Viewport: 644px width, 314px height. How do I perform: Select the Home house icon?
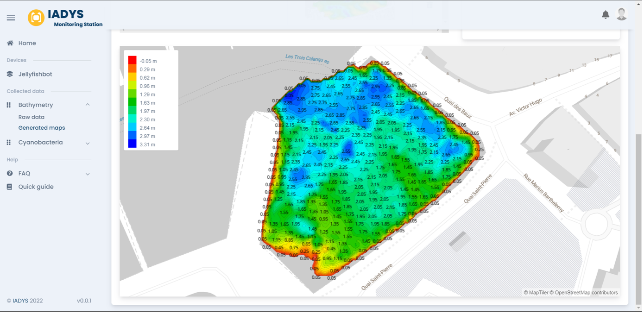(x=10, y=43)
